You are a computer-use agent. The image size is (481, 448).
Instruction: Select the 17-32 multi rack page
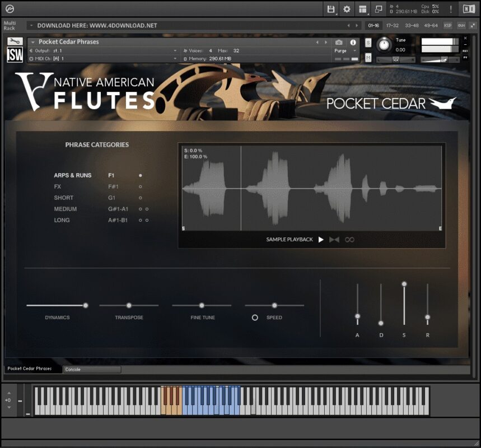pyautogui.click(x=393, y=25)
